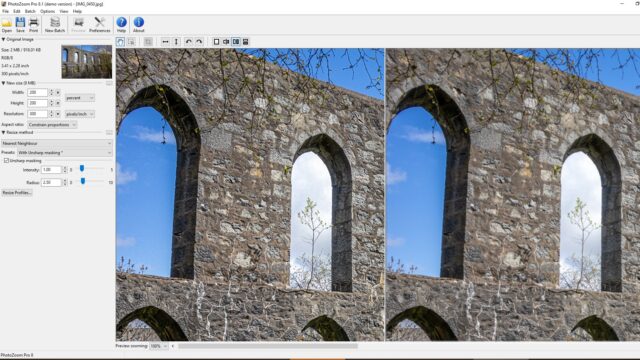The image size is (640, 360).
Task: Start a New Batch from toolbar
Action: click(55, 24)
